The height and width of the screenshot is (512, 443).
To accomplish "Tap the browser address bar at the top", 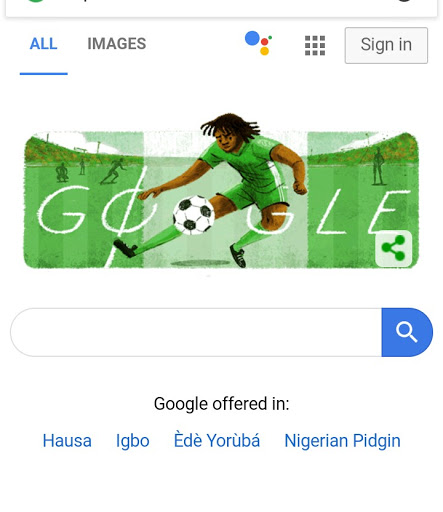I will click(221, 7).
